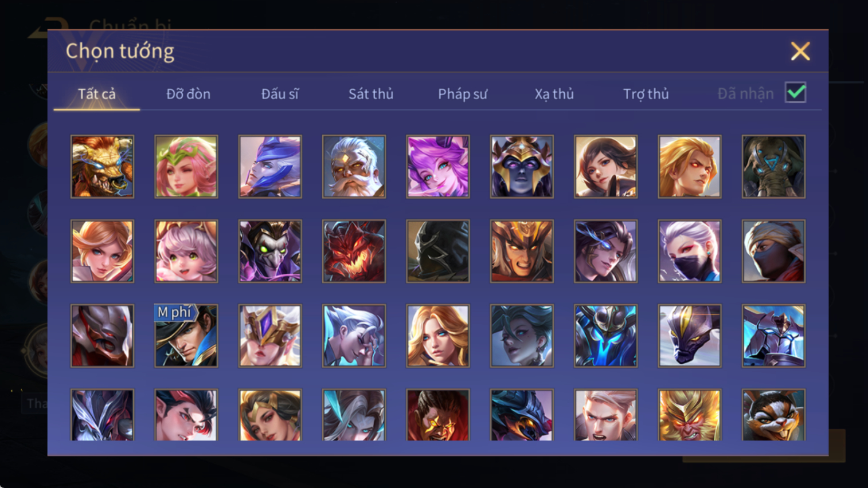Close the Chọn tướng dialog

click(x=800, y=51)
